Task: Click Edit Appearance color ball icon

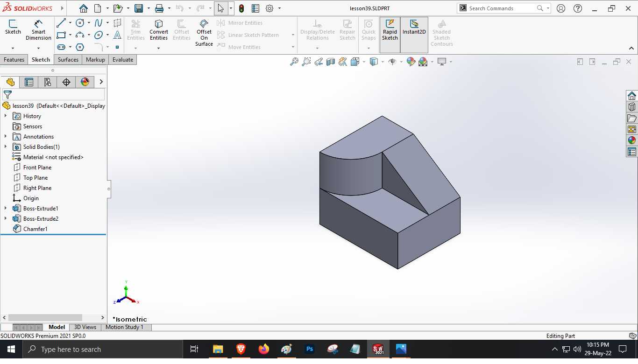Action: click(411, 62)
